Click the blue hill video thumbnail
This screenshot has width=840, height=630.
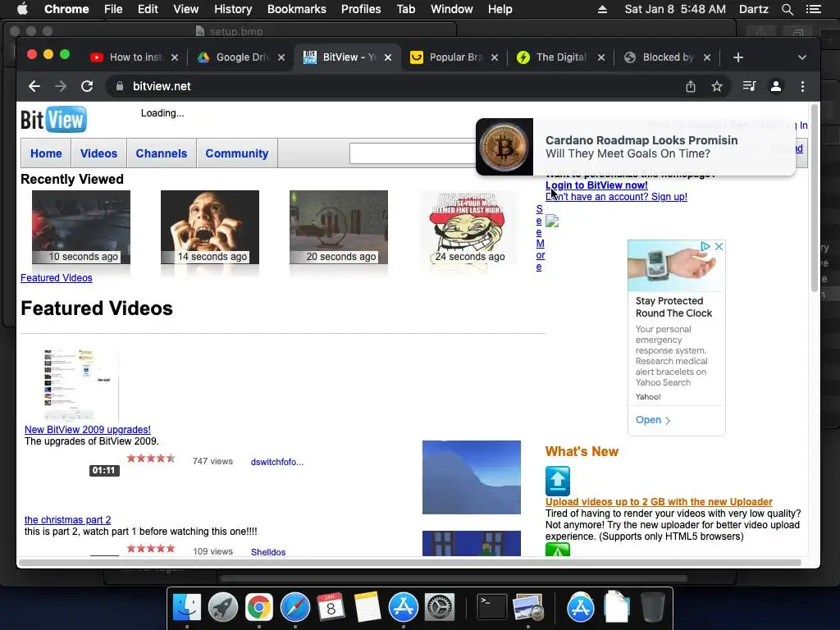(472, 477)
